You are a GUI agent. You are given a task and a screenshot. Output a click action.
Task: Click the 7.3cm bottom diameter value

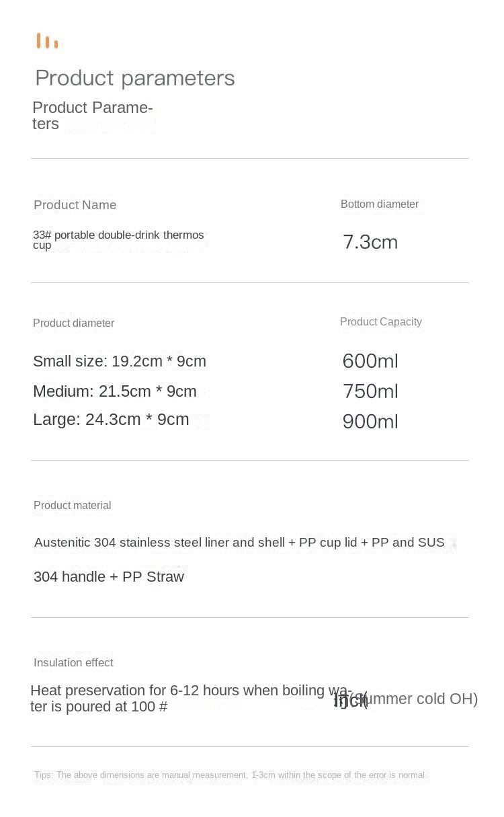pos(370,242)
